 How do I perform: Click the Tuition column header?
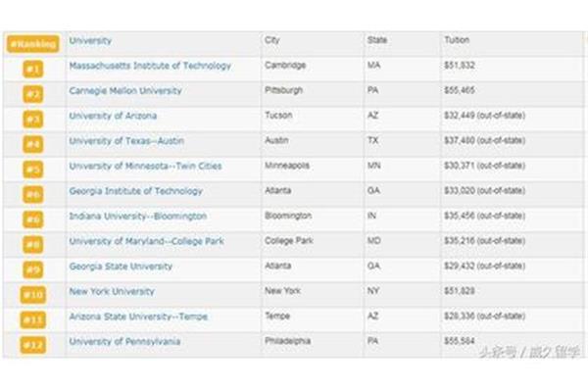457,40
